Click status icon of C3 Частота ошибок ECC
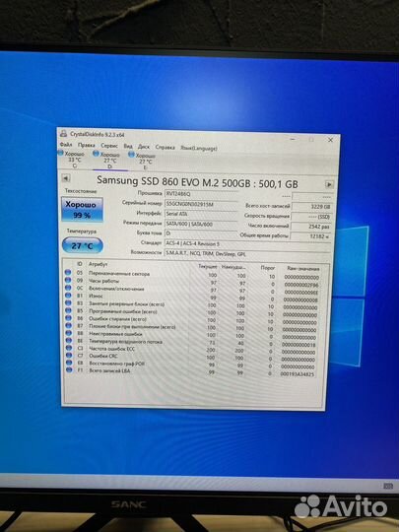 [x=69, y=348]
